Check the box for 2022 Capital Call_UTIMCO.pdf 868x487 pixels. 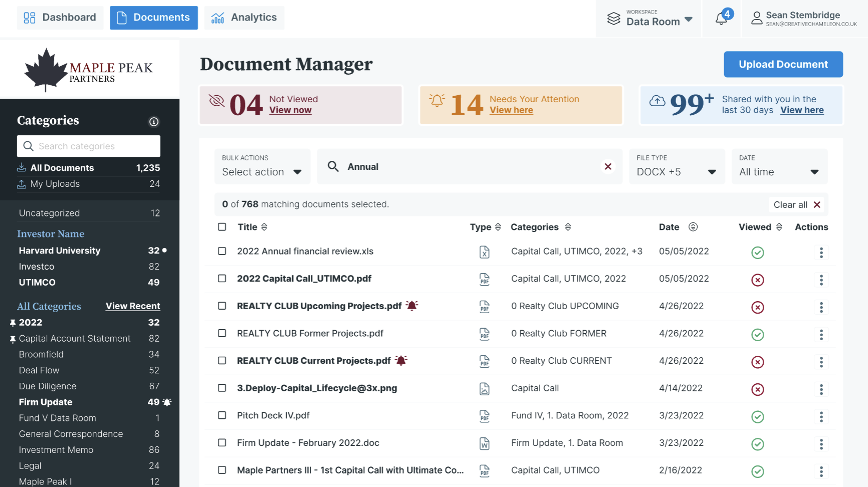pyautogui.click(x=222, y=279)
